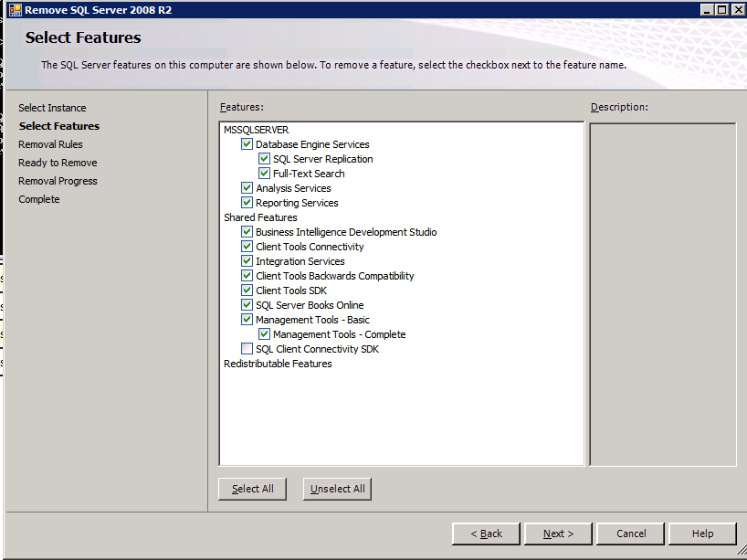
Task: Go back with the Back button
Action: (486, 534)
